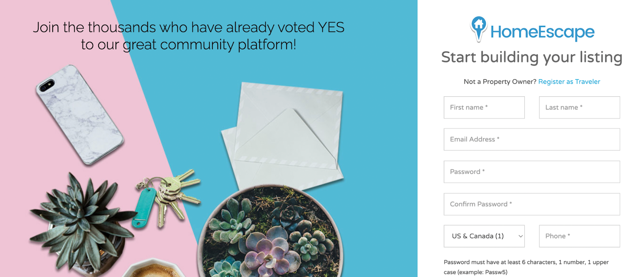Click the round bowl of succulents
The image size is (644, 277).
(270, 234)
